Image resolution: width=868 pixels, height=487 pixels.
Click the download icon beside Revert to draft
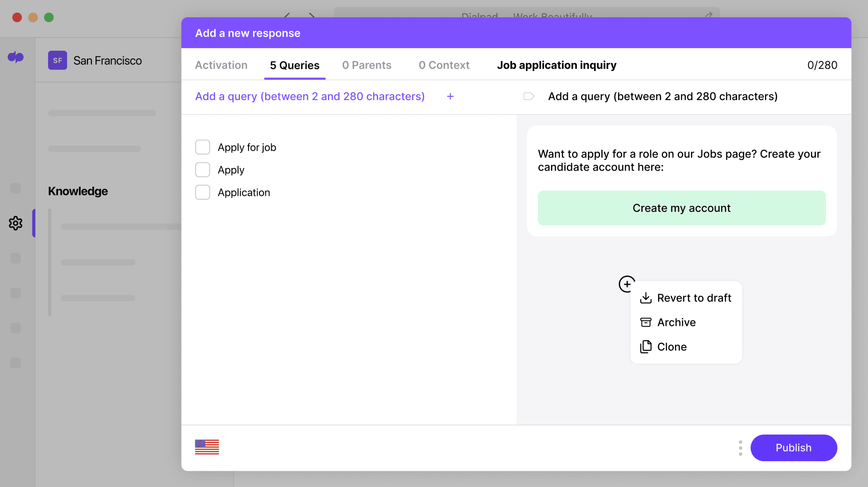[645, 298]
